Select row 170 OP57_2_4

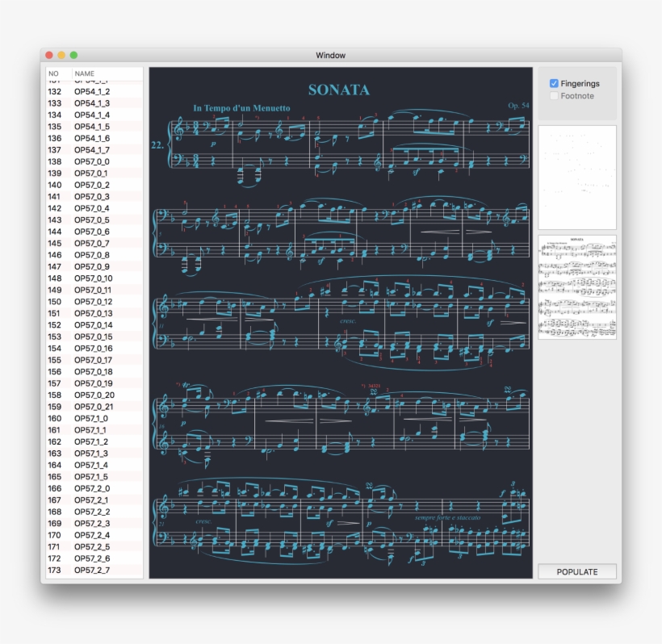[x=94, y=535]
